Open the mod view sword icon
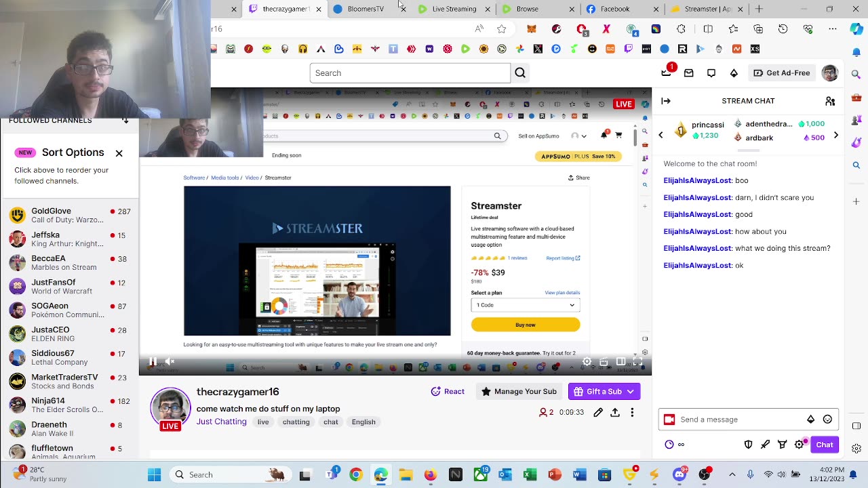The width and height of the screenshot is (868, 488). [x=766, y=445]
